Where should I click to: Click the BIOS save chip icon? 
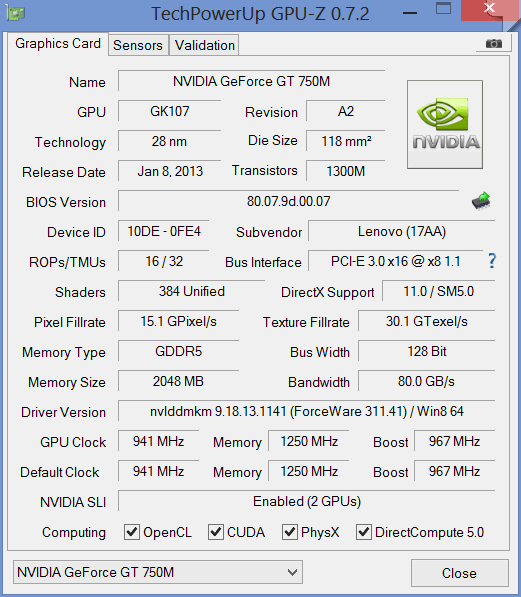coord(481,201)
